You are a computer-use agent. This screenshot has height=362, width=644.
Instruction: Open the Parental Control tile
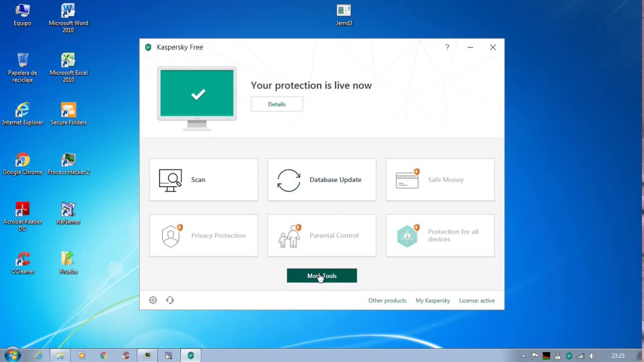point(321,235)
